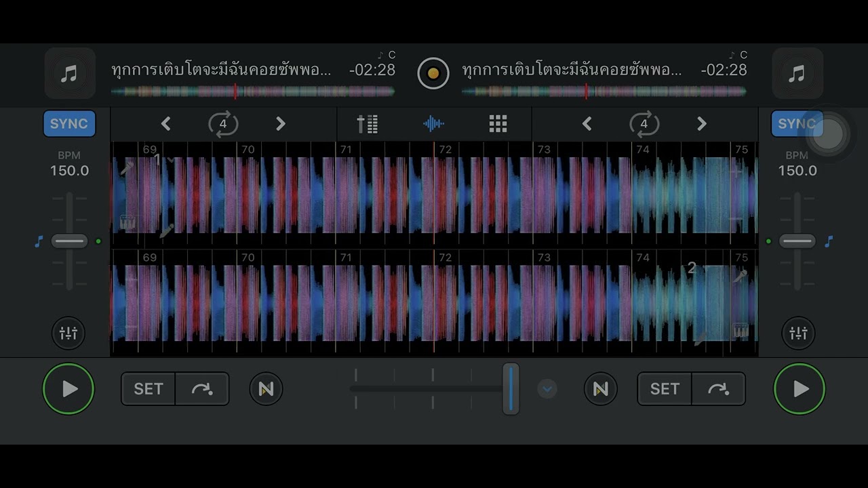Open deck 1 music library
Viewport: 868px width, 488px height.
coord(70,73)
